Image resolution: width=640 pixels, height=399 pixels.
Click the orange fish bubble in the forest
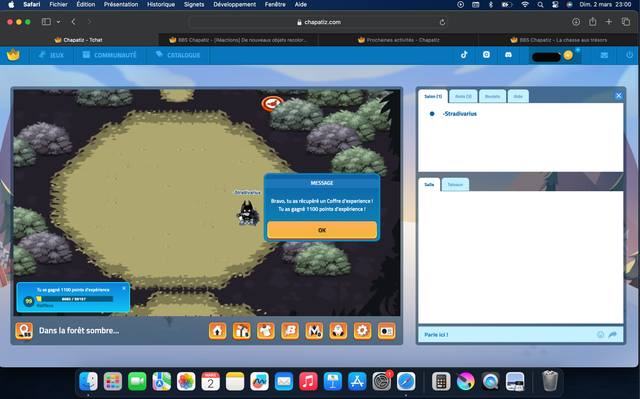click(x=272, y=103)
